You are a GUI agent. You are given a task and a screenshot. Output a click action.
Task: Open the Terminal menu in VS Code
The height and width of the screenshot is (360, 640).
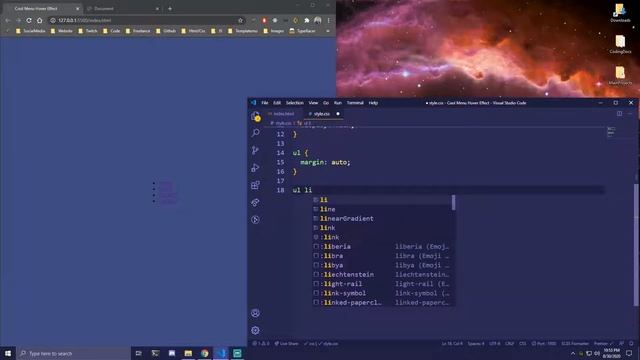pyautogui.click(x=355, y=103)
